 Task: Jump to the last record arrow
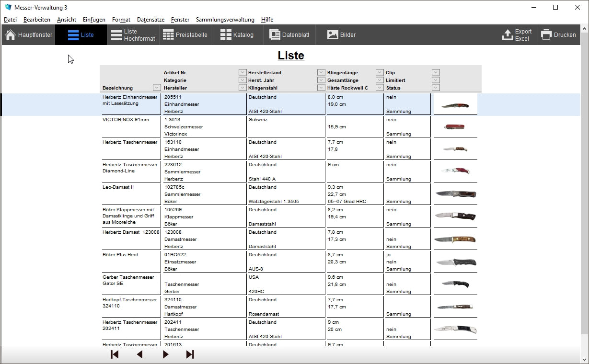point(190,354)
